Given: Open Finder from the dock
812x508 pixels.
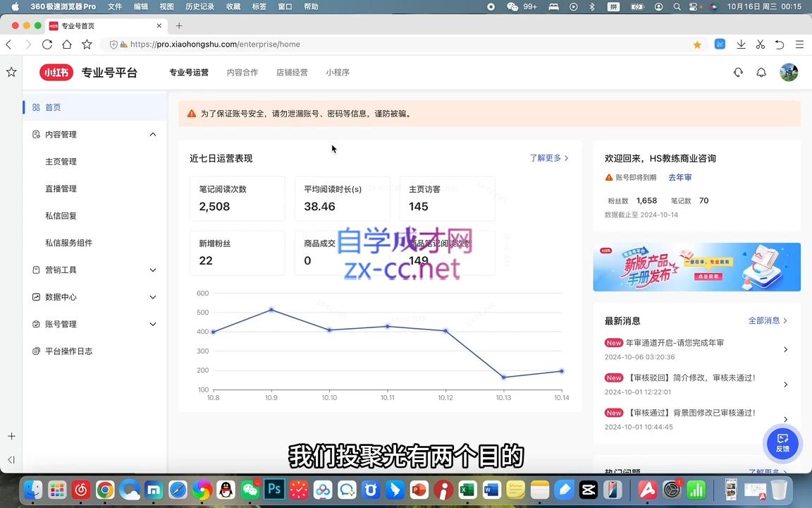Looking at the screenshot, I should pyautogui.click(x=32, y=490).
